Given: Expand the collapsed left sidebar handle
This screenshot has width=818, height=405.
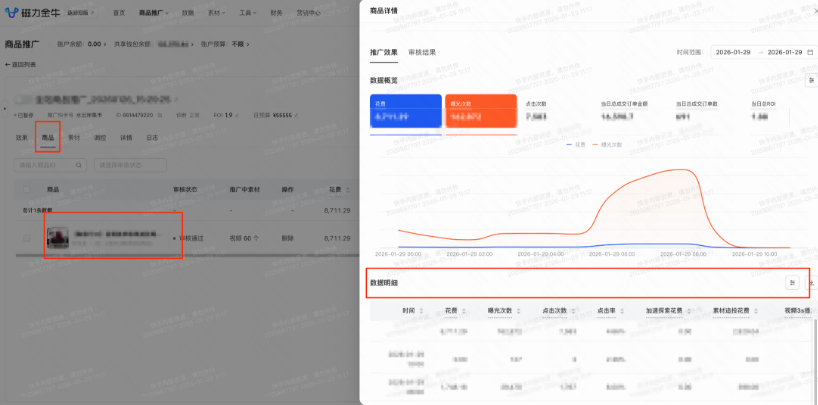Looking at the screenshot, I should pyautogui.click(x=3, y=109).
